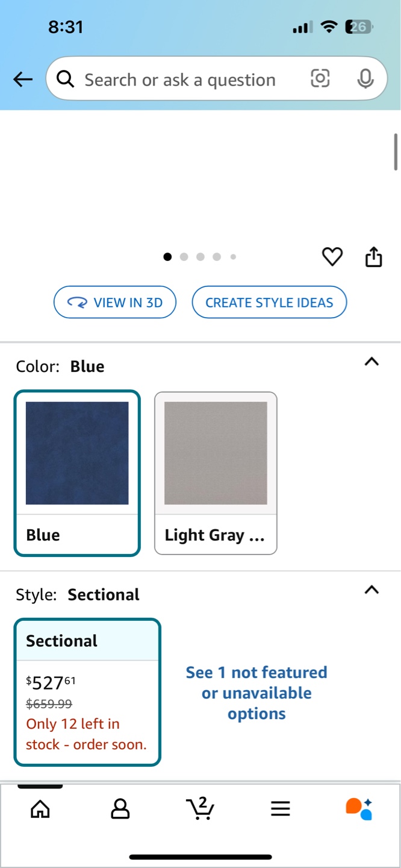Collapse the Color section chevron
Image resolution: width=401 pixels, height=868 pixels.
point(372,362)
